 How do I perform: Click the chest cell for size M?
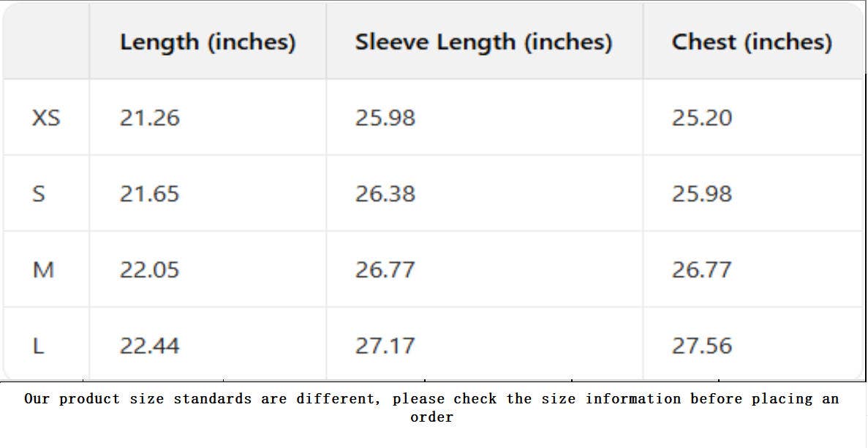click(702, 270)
